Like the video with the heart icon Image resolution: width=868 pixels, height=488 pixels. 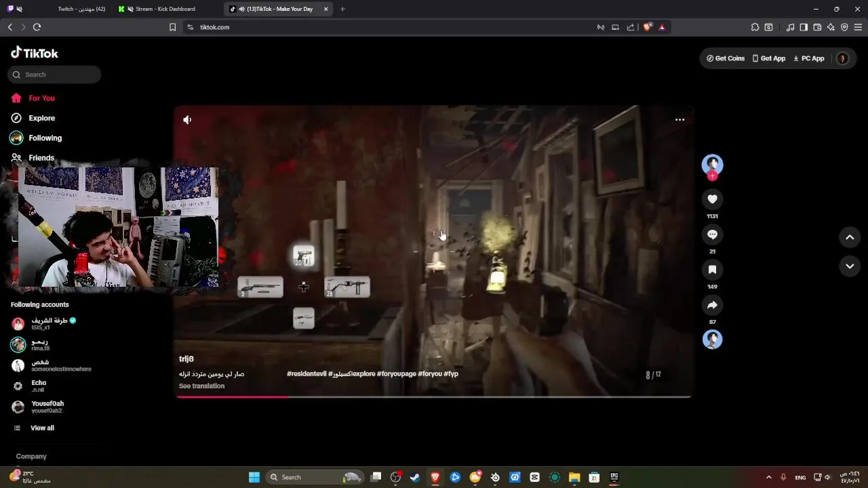(x=712, y=199)
